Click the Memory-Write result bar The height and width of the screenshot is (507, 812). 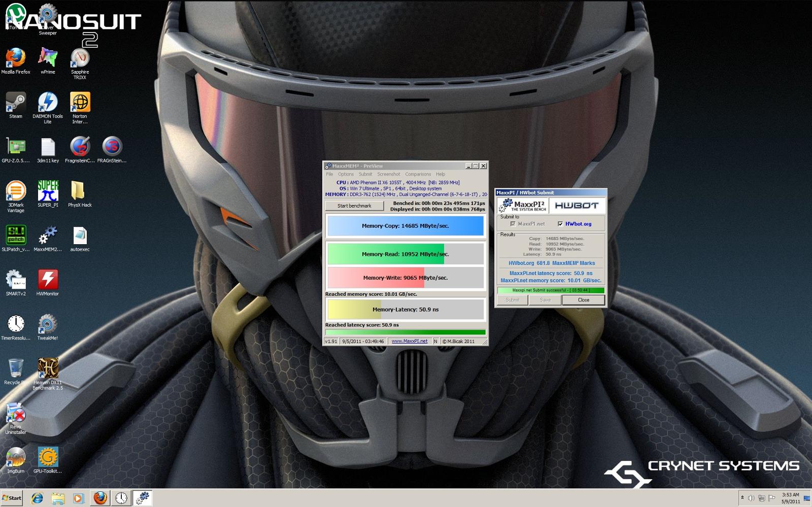coord(405,278)
